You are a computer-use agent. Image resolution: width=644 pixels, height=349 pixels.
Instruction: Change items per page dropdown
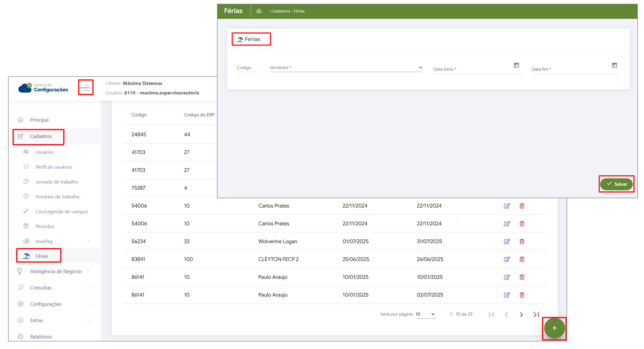pyautogui.click(x=425, y=315)
